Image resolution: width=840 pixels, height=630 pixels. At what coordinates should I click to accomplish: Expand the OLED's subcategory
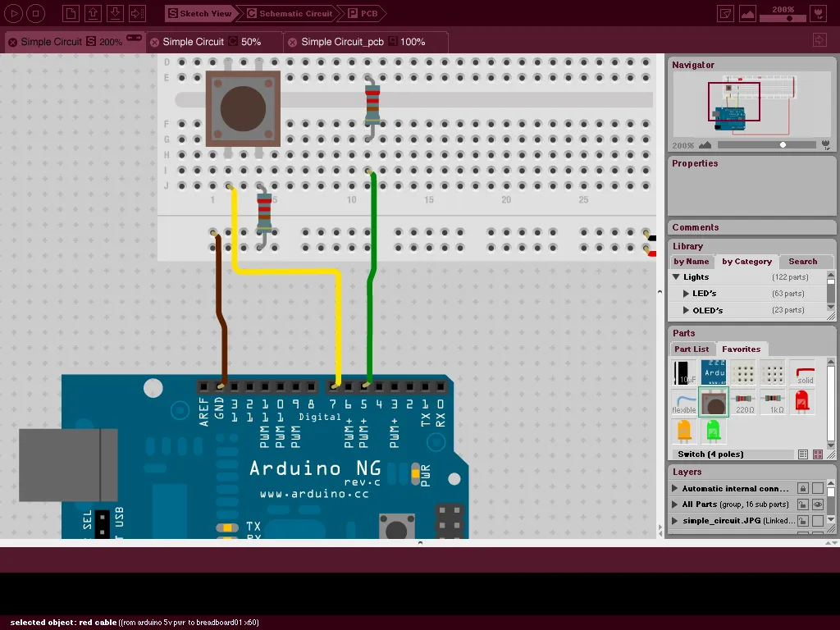(x=686, y=310)
